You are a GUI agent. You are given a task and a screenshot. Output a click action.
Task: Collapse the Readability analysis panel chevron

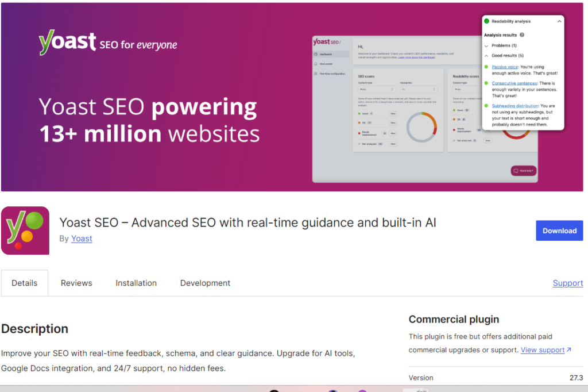559,21
